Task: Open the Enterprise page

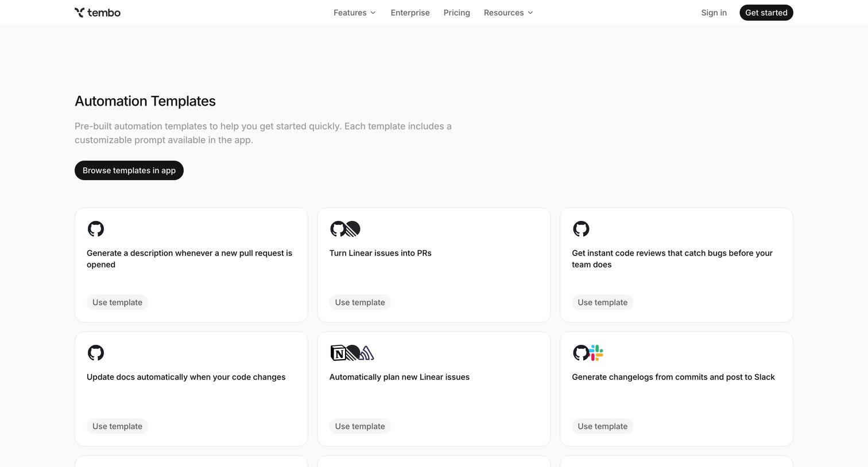Action: pos(410,13)
